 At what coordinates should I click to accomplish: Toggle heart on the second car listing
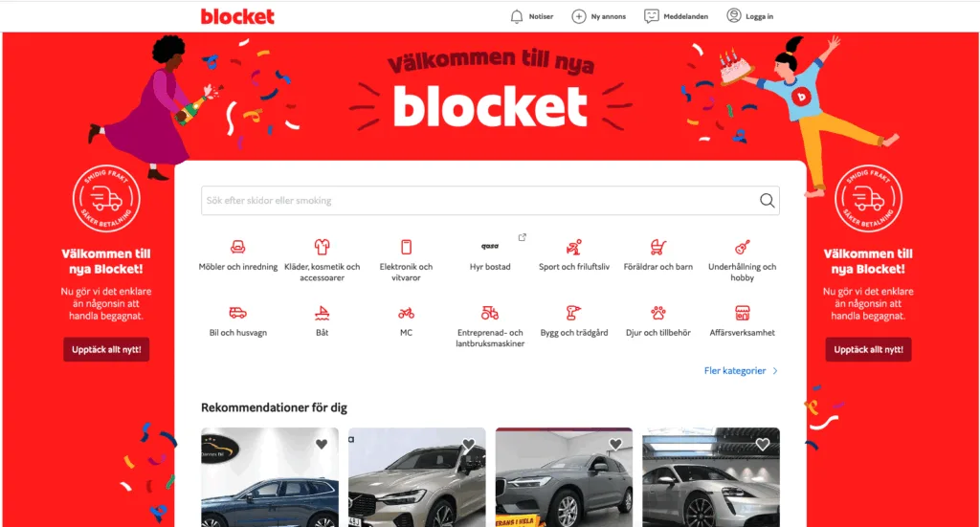pyautogui.click(x=468, y=444)
